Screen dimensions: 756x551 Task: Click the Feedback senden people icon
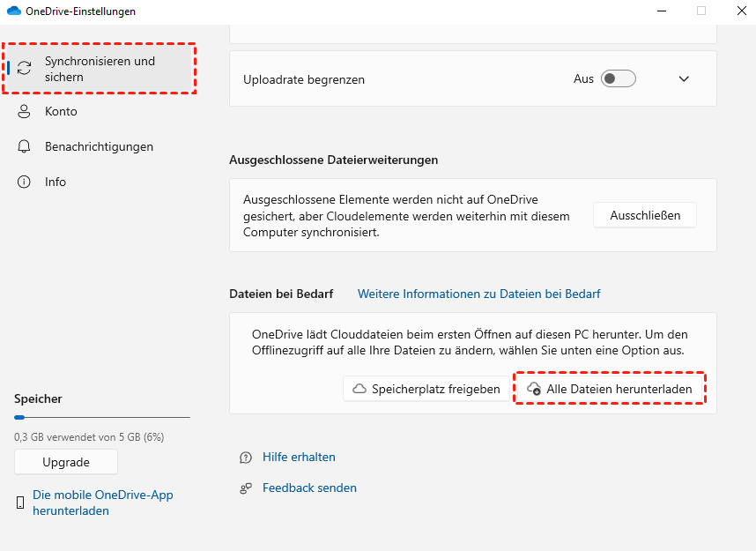246,488
